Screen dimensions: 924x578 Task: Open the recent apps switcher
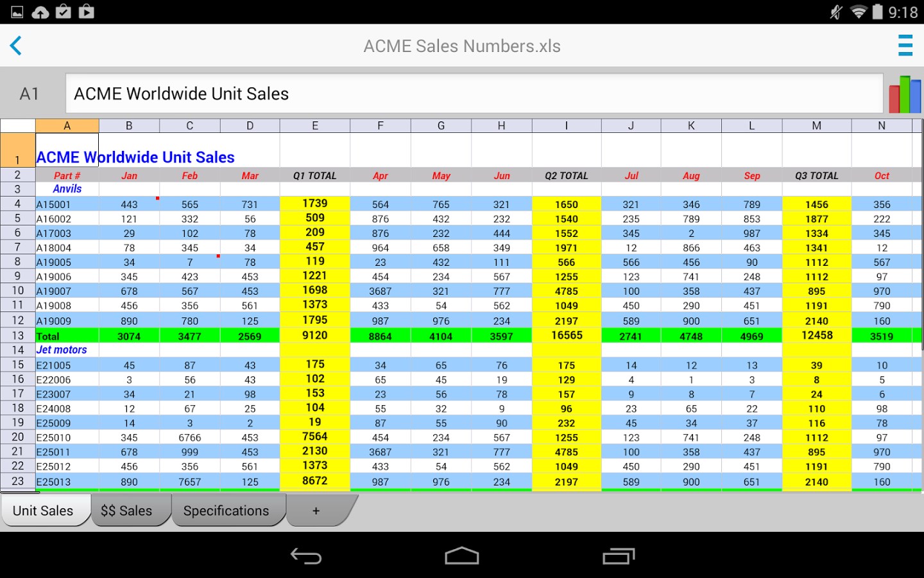[618, 555]
